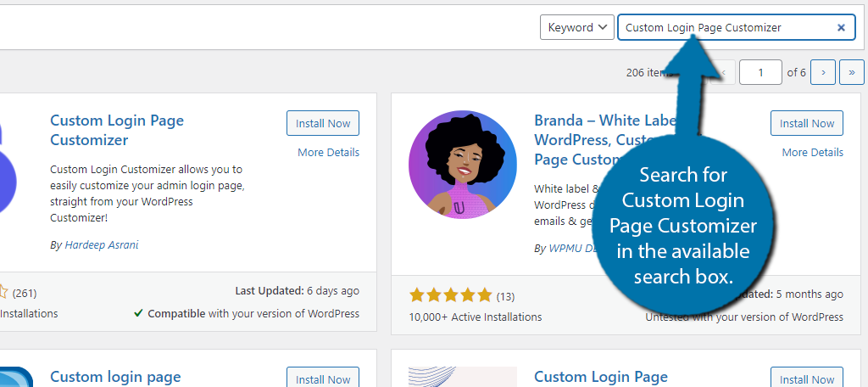Click the Branda five-star rating
The image size is (868, 387).
point(451,295)
